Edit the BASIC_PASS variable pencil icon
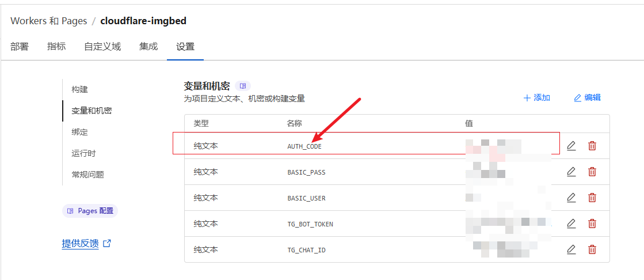Viewport: 644px width, 280px height. [x=571, y=172]
